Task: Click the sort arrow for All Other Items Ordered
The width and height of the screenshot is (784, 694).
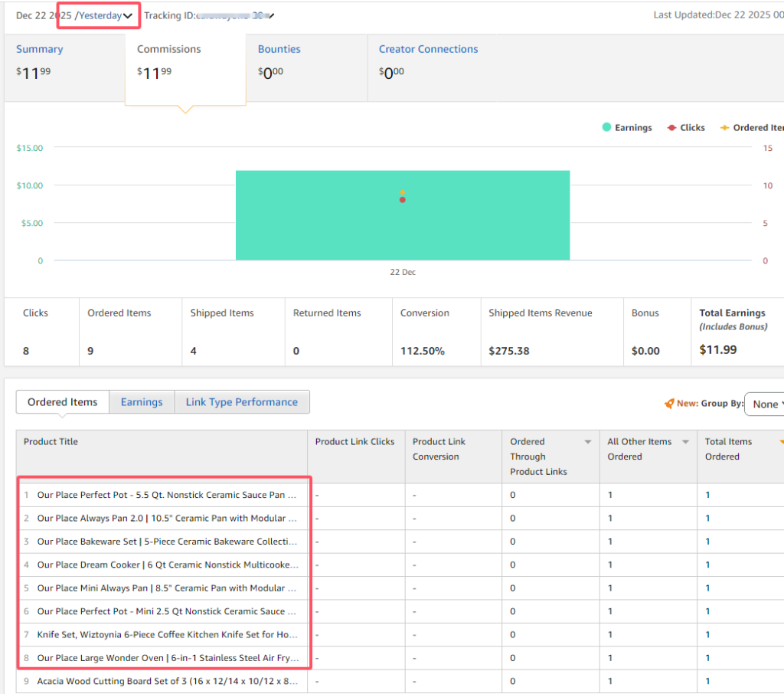Action: point(685,442)
